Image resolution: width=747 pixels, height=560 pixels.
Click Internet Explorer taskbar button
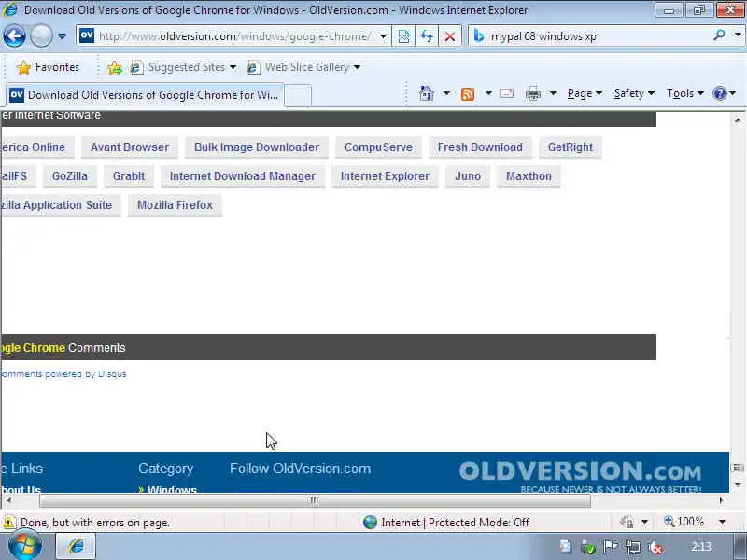(x=77, y=546)
